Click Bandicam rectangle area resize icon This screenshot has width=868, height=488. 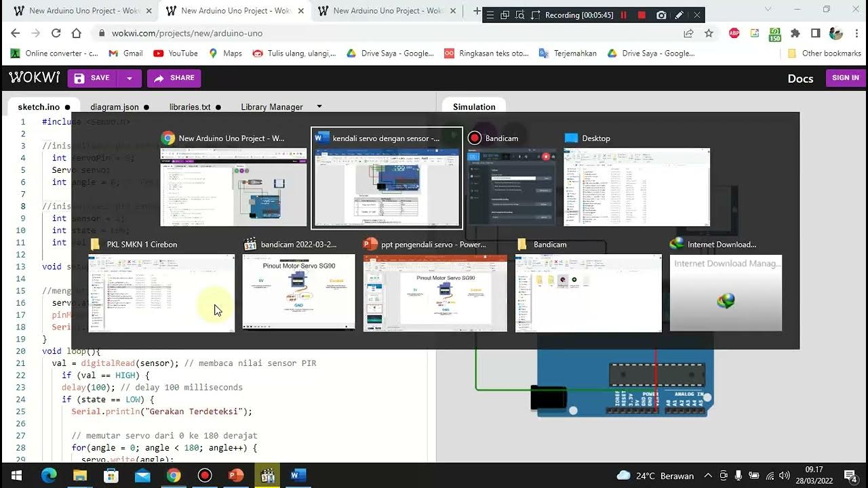pos(536,15)
